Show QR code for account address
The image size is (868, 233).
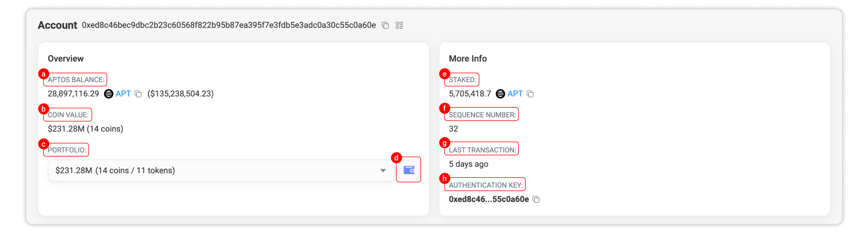coord(399,25)
